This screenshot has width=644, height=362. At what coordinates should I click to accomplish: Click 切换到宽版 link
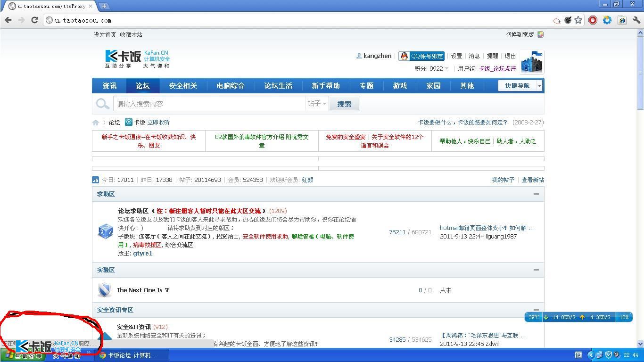pos(520,34)
